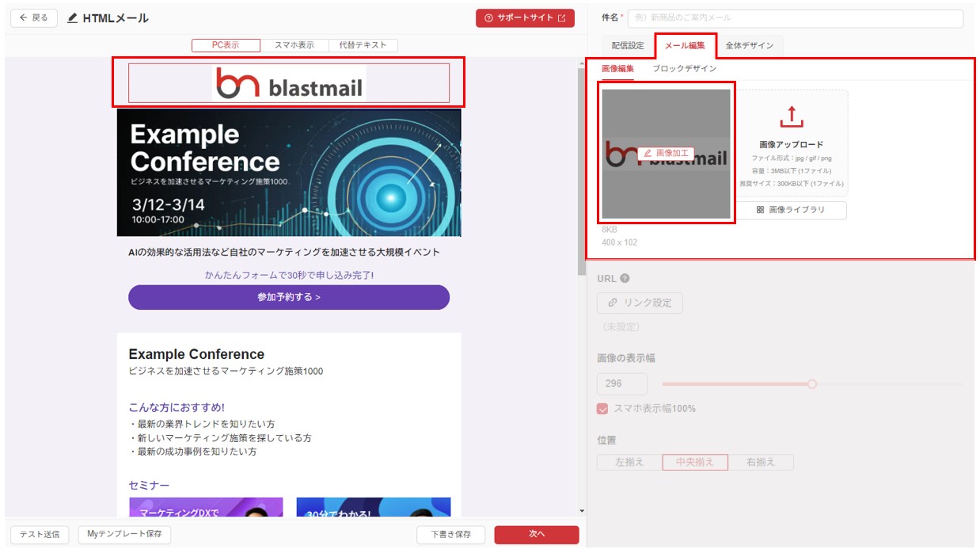Image resolution: width=980 pixels, height=553 pixels.
Task: Click the 参加予約する purple button
Action: [289, 297]
